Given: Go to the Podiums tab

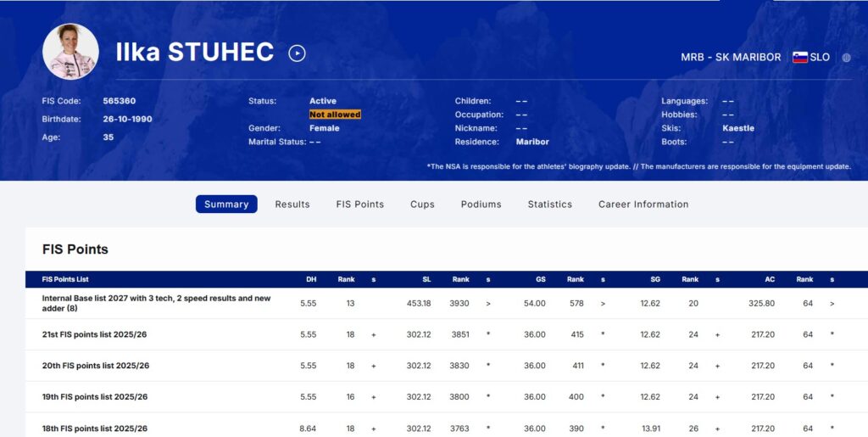Looking at the screenshot, I should [481, 204].
